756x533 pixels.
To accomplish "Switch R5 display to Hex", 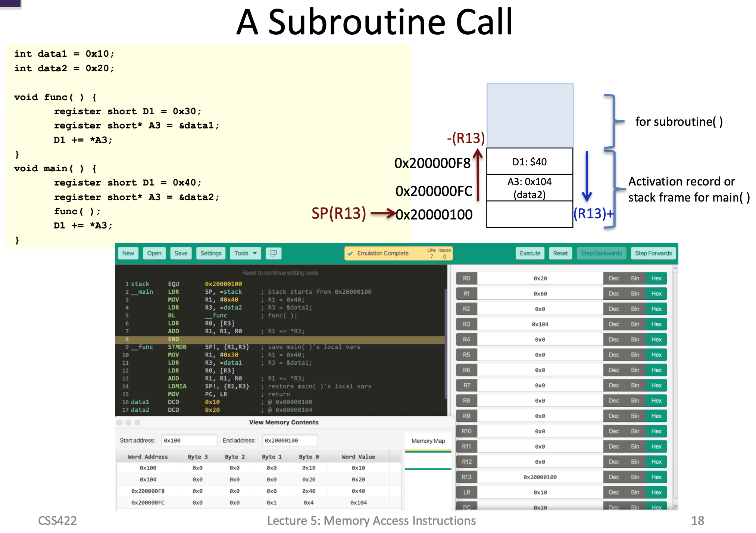I will click(x=656, y=355).
